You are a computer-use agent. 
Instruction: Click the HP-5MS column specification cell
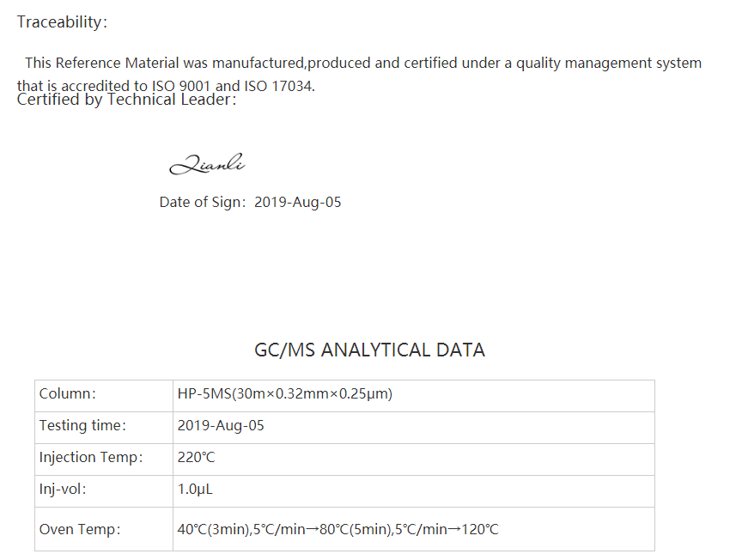click(x=284, y=394)
